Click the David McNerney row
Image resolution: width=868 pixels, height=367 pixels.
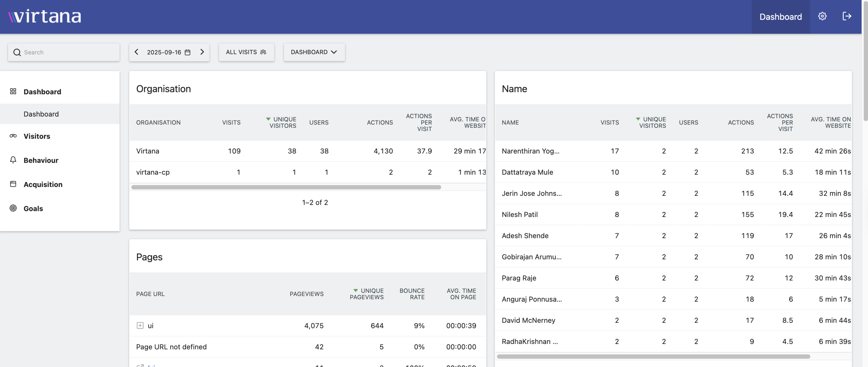(673, 321)
